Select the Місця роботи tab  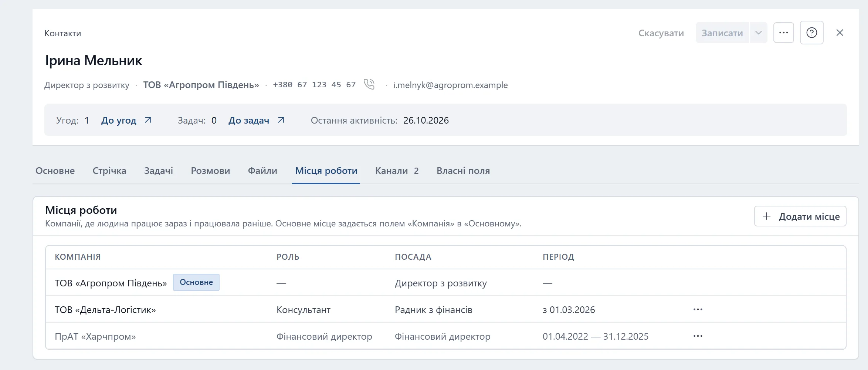point(326,171)
